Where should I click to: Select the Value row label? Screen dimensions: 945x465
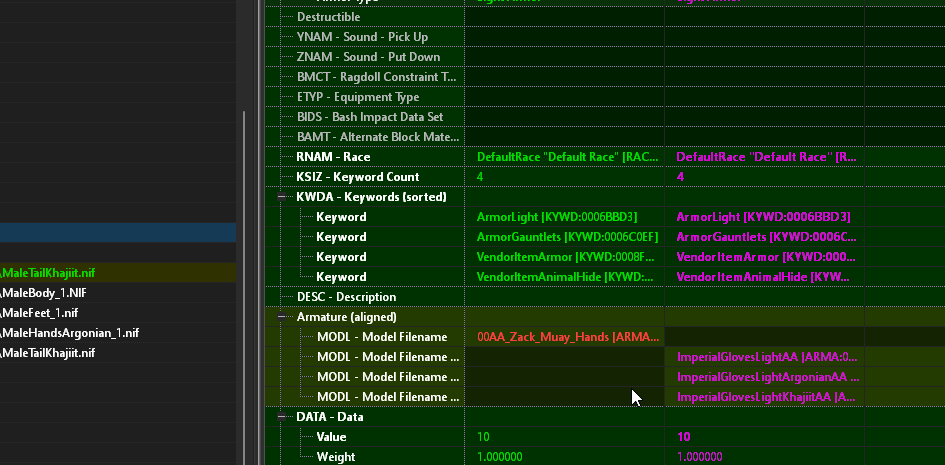click(331, 437)
